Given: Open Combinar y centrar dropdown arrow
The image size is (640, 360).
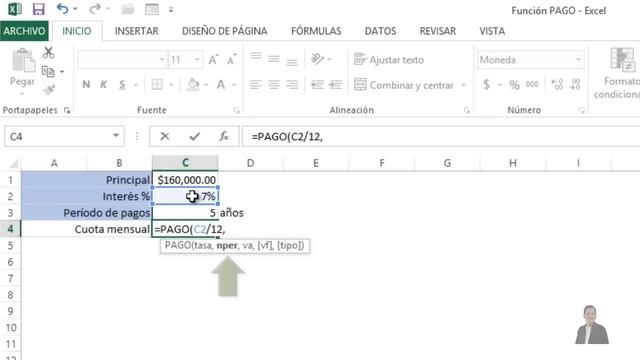Looking at the screenshot, I should (x=464, y=85).
